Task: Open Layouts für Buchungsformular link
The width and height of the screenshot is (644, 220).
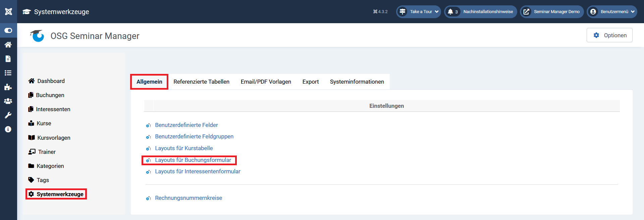Action: point(193,160)
